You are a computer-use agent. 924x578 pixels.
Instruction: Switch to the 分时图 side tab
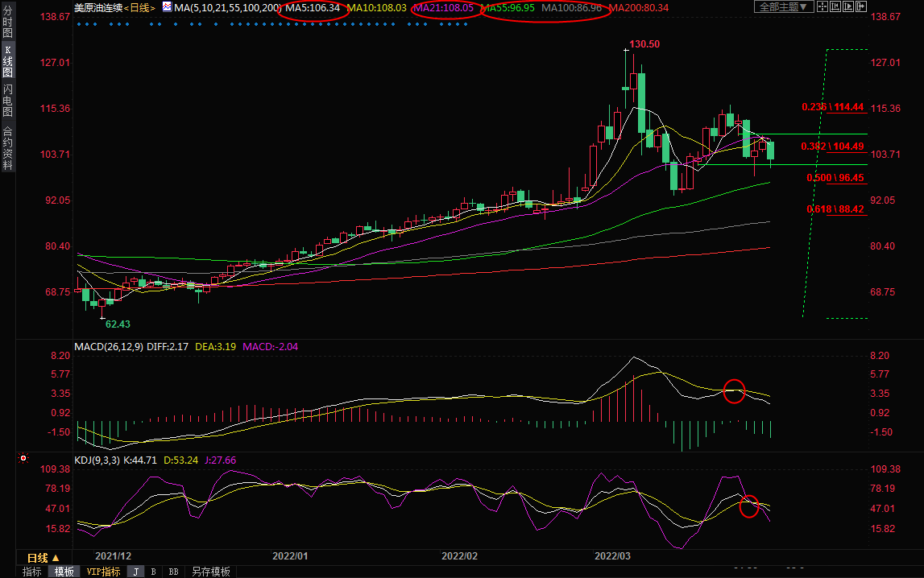pos(7,27)
